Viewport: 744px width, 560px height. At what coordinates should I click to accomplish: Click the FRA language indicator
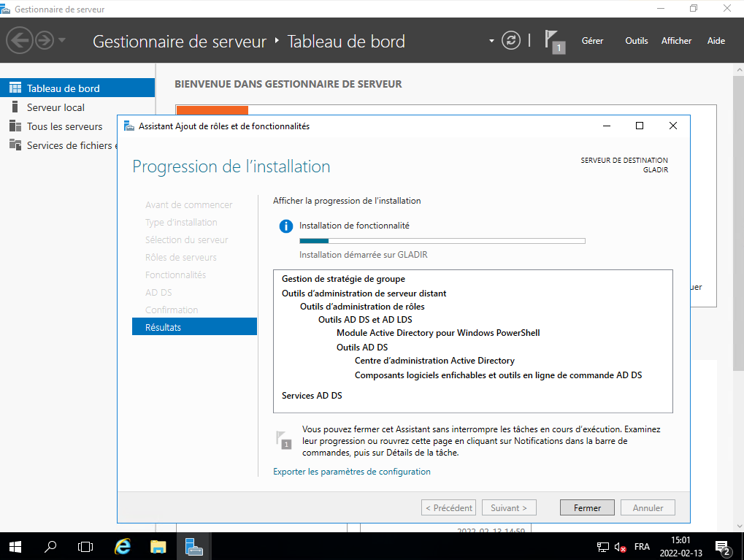642,547
